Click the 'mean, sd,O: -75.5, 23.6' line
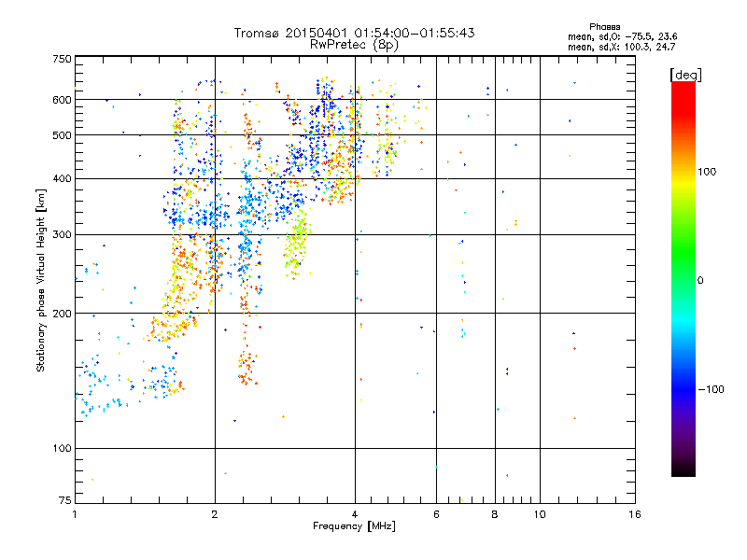 [x=622, y=36]
